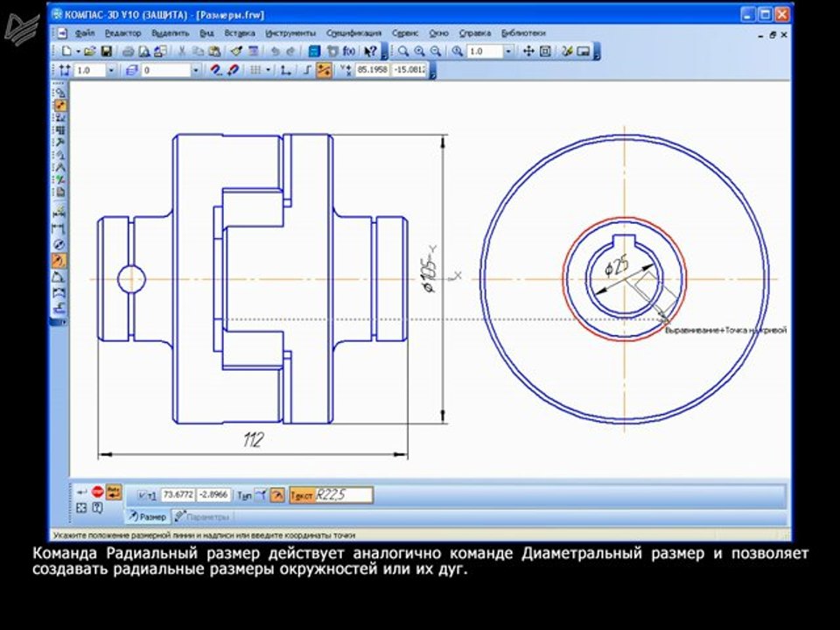Open the Сервис menu
Screen dimensions: 840x630
pyautogui.click(x=405, y=33)
